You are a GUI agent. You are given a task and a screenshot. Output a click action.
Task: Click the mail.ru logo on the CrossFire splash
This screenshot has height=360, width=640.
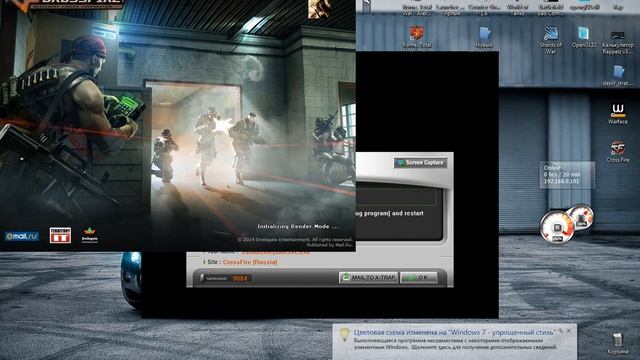click(x=22, y=236)
